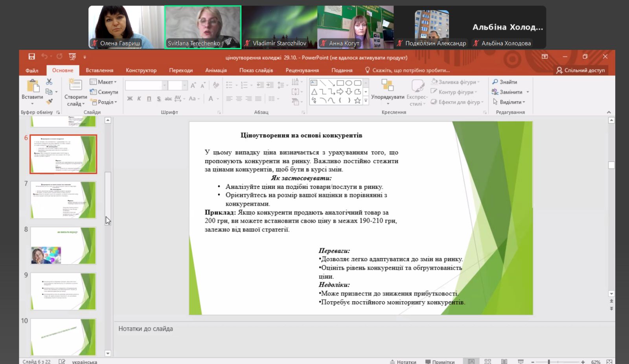
Task: Toggle bold formatting Ж
Action: coord(130,99)
